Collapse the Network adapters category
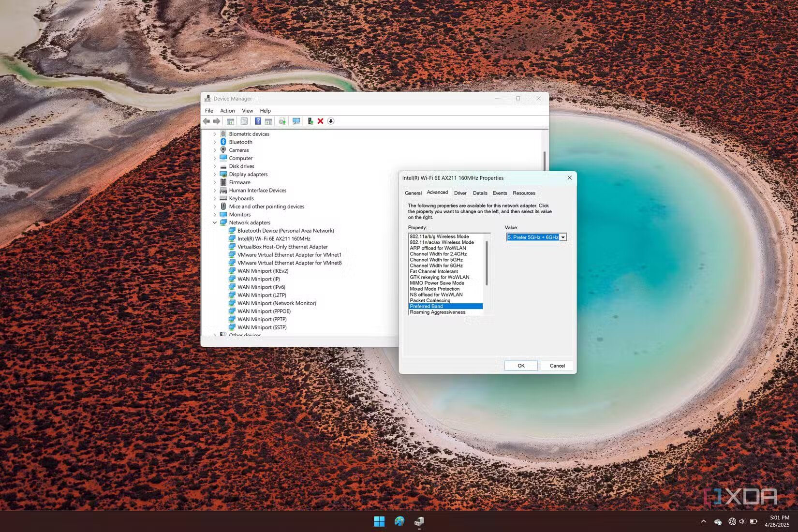 pos(215,223)
